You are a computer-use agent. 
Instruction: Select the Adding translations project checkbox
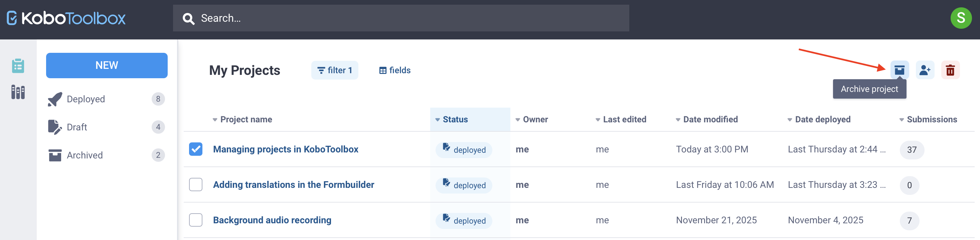coord(195,185)
